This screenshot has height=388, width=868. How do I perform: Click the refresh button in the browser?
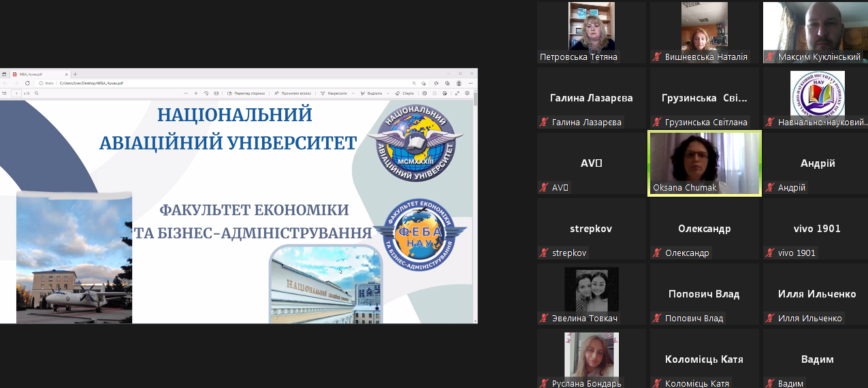pyautogui.click(x=27, y=83)
